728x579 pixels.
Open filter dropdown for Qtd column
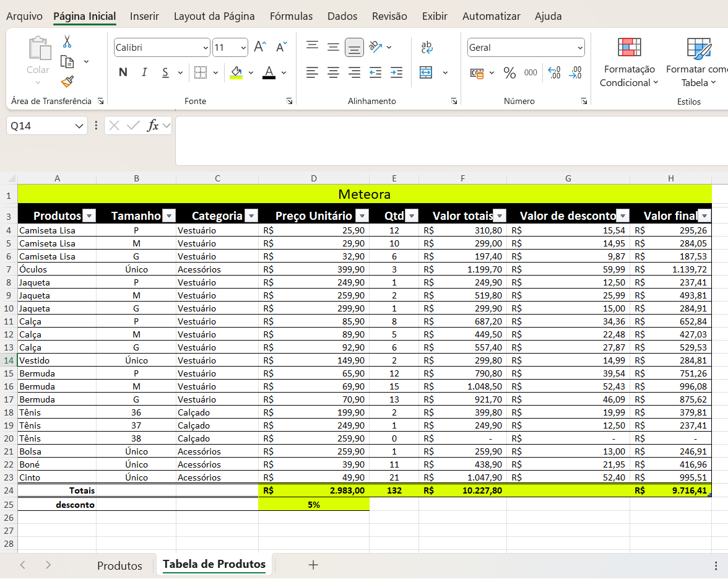pos(412,216)
